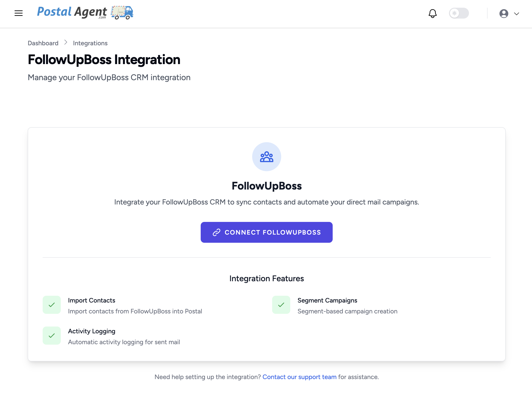Image resolution: width=532 pixels, height=394 pixels.
Task: Expand the account dropdown chevron
Action: 517,14
